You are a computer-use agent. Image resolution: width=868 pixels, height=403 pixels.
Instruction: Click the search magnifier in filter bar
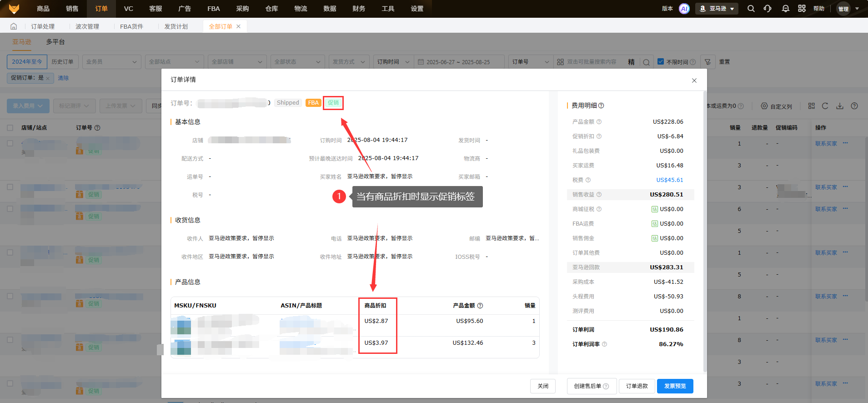(646, 62)
